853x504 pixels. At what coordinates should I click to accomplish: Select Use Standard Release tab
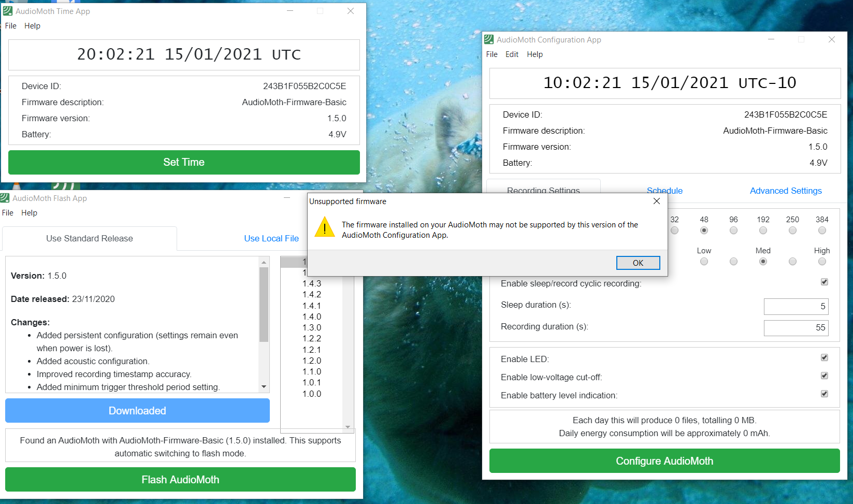click(90, 238)
